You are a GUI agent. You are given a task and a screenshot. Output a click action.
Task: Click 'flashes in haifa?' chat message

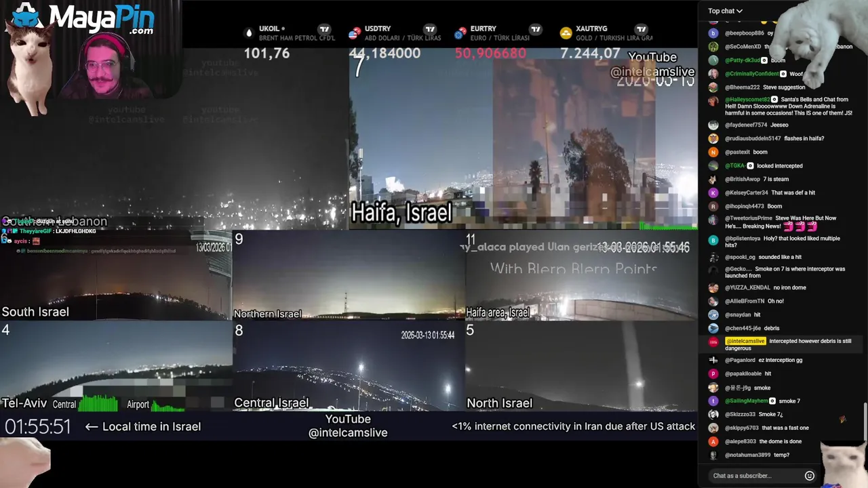804,138
